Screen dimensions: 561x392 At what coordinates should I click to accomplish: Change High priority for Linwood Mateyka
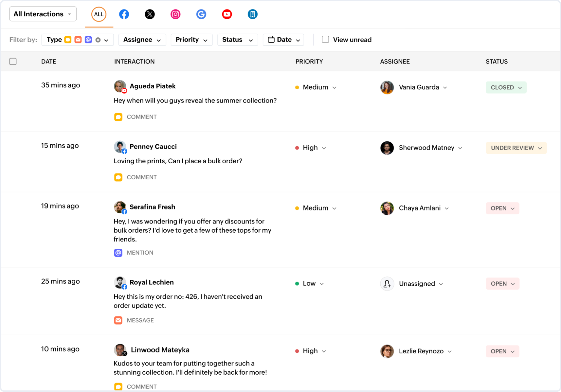pyautogui.click(x=311, y=351)
